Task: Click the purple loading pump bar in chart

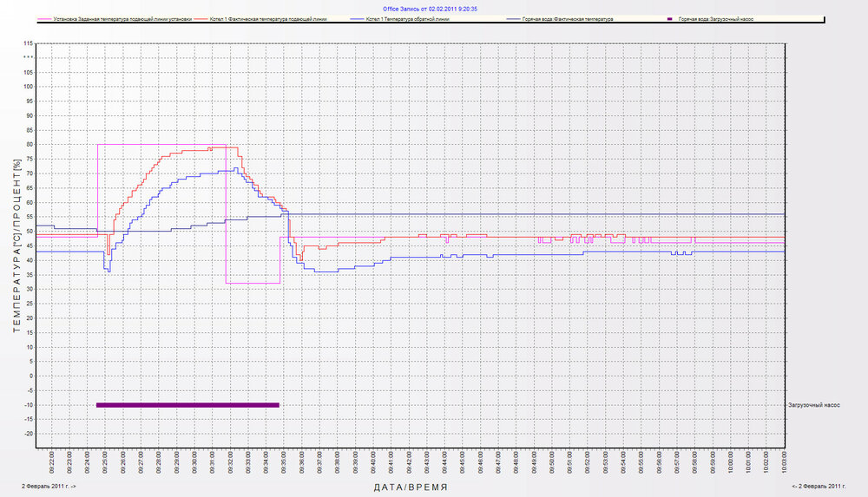Action: [x=187, y=405]
